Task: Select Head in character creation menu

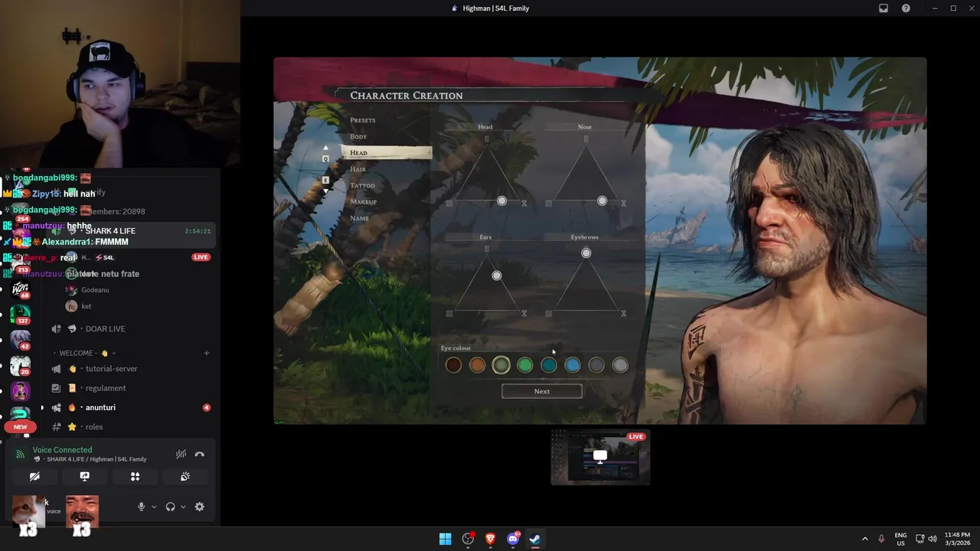Action: point(387,152)
